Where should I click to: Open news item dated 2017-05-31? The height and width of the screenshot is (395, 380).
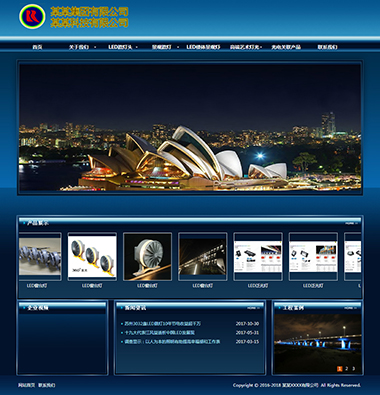(160, 333)
